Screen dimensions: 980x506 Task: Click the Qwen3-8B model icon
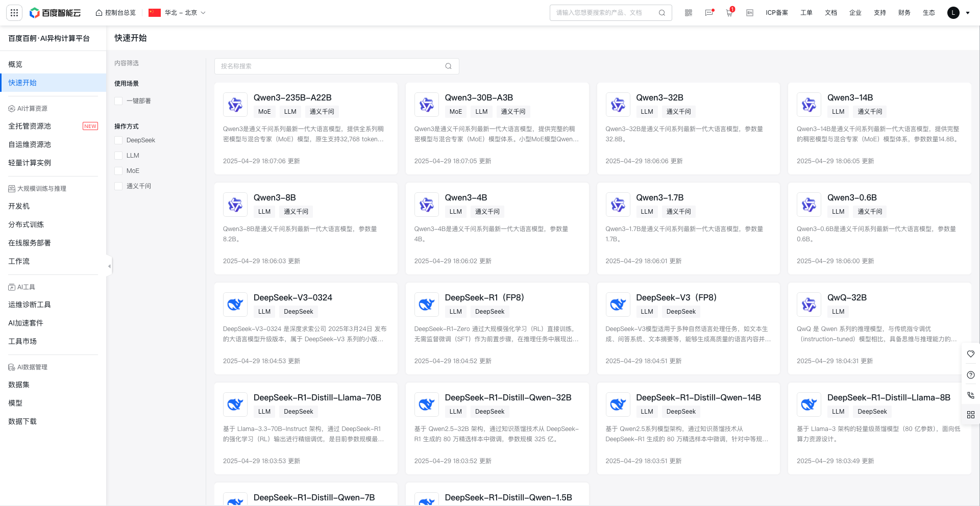pyautogui.click(x=235, y=205)
